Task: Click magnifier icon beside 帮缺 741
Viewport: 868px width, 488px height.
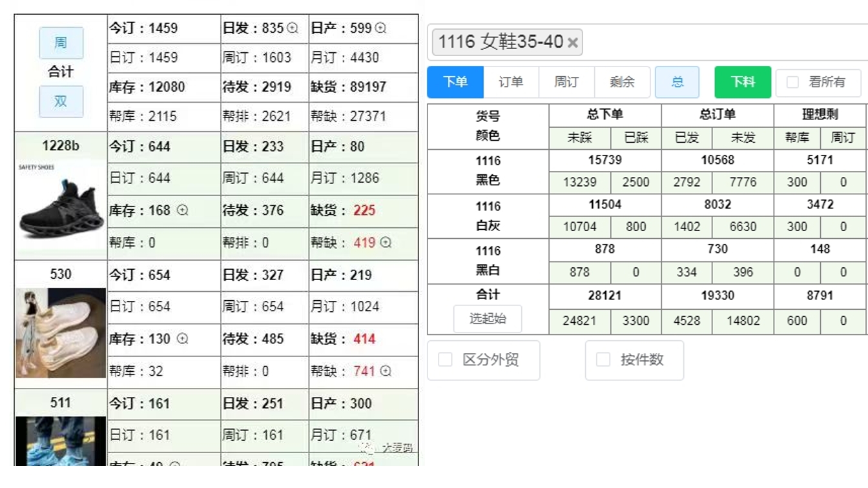Action: (x=386, y=371)
